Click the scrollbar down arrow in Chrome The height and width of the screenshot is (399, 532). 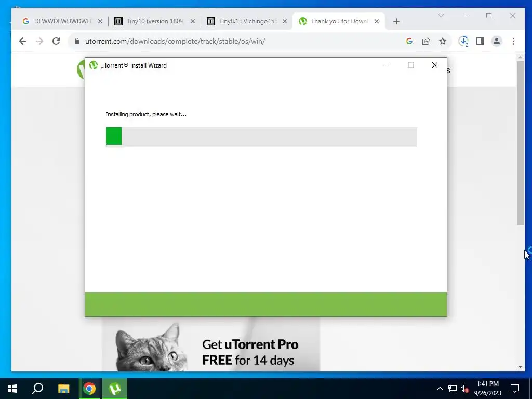(520, 367)
